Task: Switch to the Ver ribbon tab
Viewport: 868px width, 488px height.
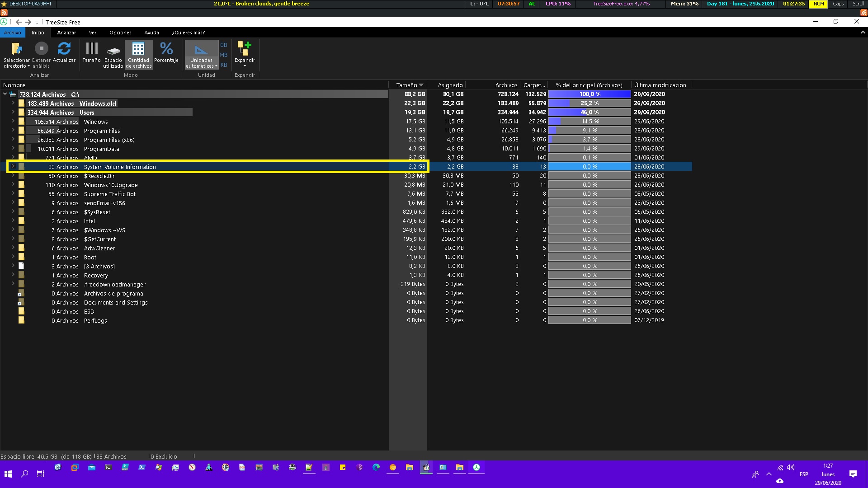Action: coord(93,33)
